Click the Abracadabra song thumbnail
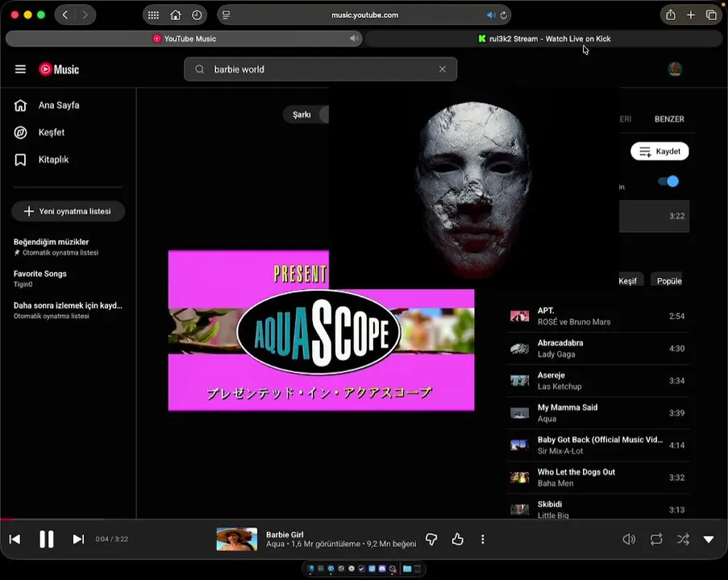The image size is (728, 580). [x=519, y=349]
